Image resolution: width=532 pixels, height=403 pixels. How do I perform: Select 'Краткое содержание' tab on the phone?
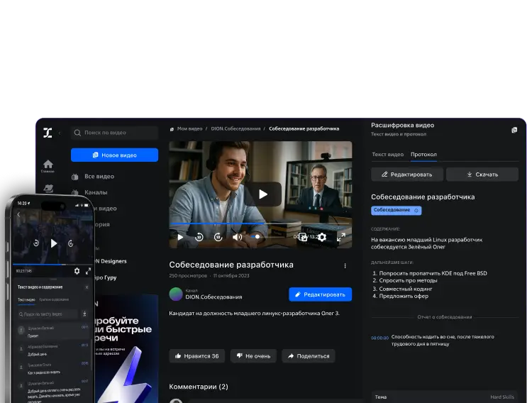pyautogui.click(x=54, y=299)
